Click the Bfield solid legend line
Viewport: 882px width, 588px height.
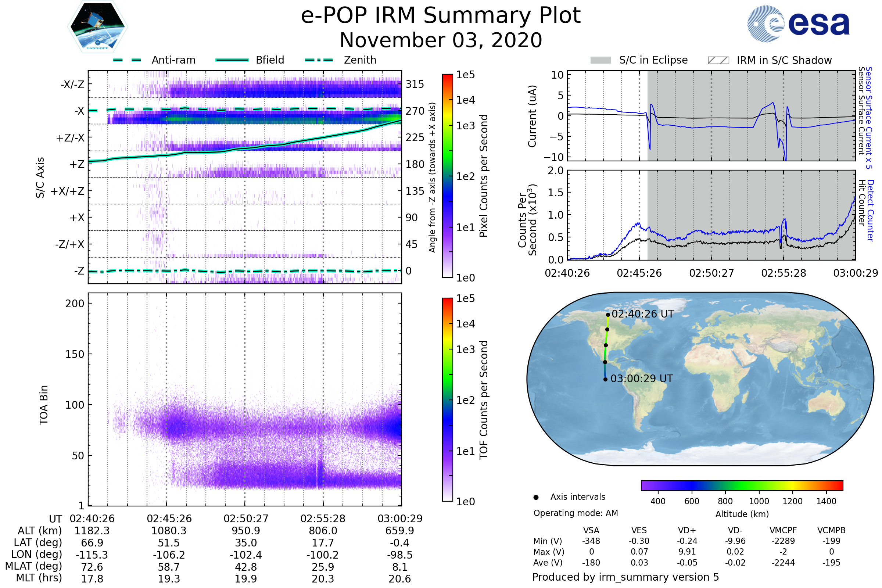tap(232, 60)
